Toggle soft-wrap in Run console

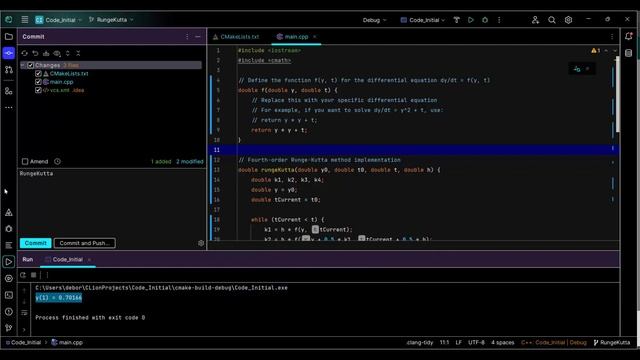(24, 313)
